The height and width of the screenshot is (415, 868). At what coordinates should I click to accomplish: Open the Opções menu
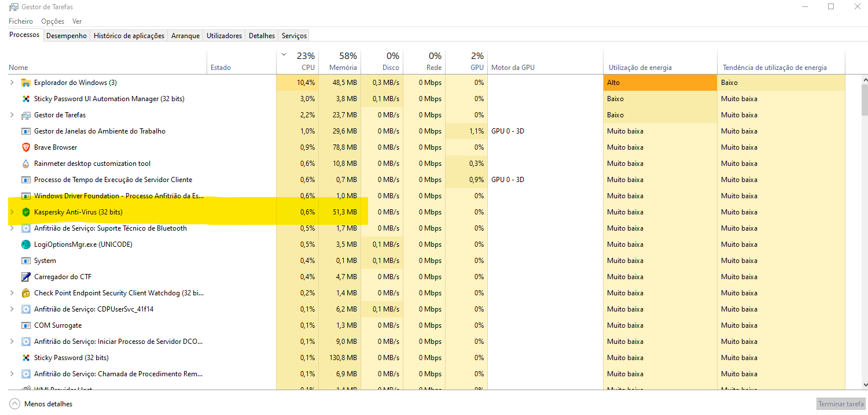point(53,21)
